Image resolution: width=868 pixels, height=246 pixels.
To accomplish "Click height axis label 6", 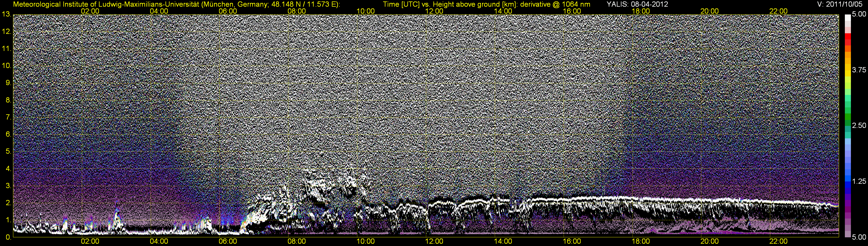I will pos(8,135).
